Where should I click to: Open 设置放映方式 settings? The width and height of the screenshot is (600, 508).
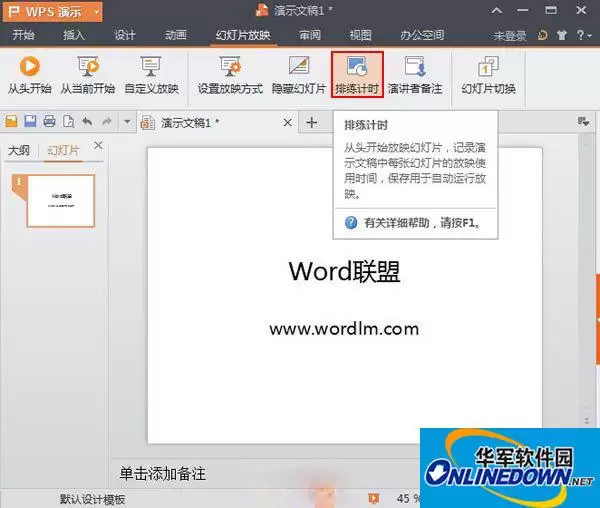(x=230, y=76)
